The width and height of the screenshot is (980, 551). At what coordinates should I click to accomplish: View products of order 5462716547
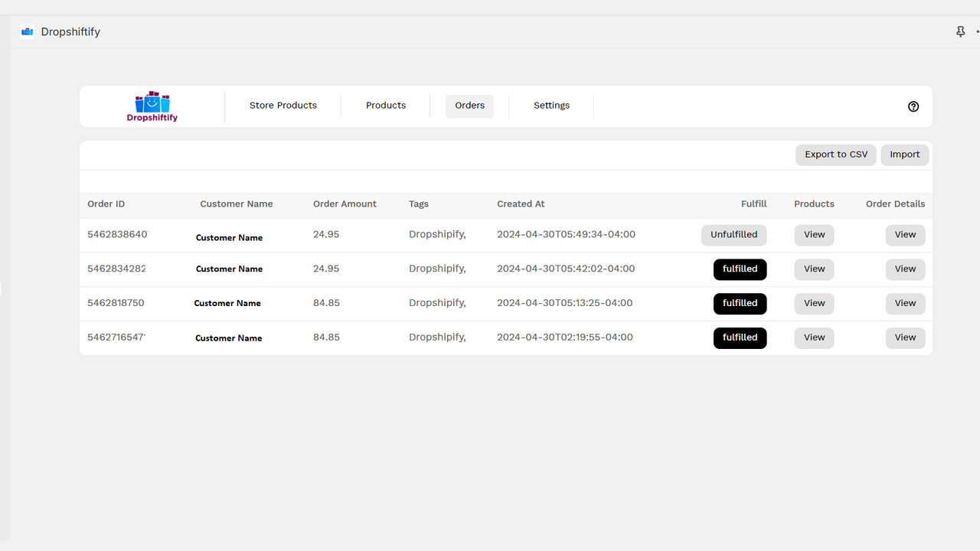click(x=814, y=337)
